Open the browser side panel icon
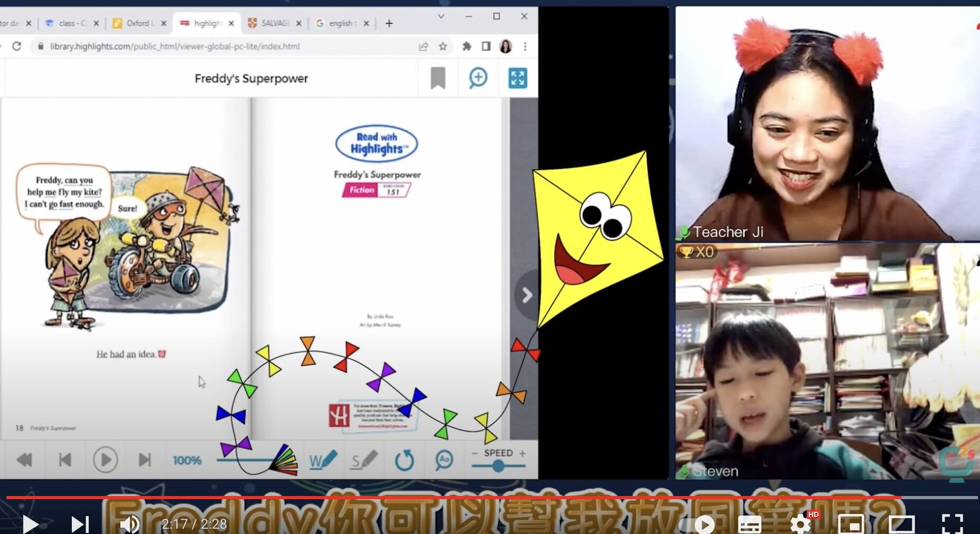Screen dimensions: 980x534 (x=486, y=46)
